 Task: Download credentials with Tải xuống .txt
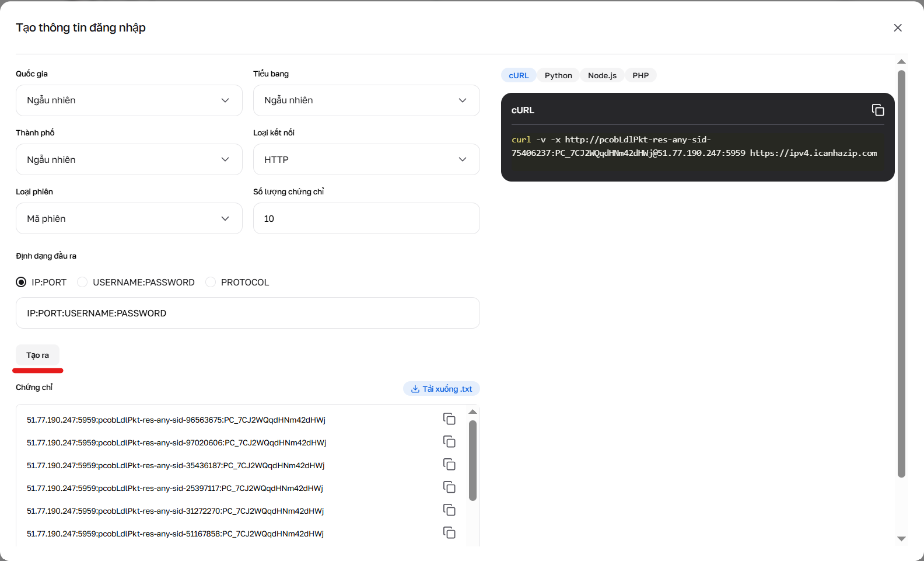tap(442, 389)
